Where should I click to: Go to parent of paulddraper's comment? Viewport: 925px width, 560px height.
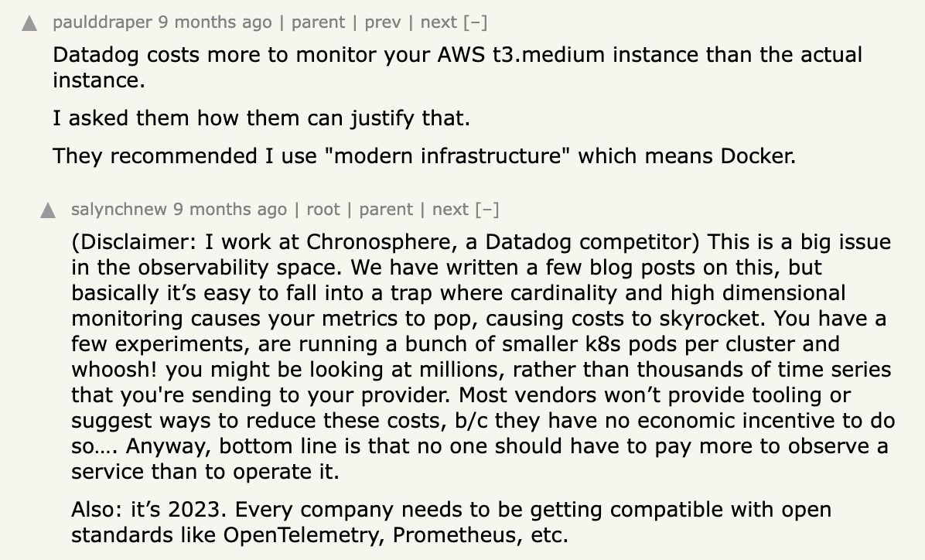(x=317, y=22)
